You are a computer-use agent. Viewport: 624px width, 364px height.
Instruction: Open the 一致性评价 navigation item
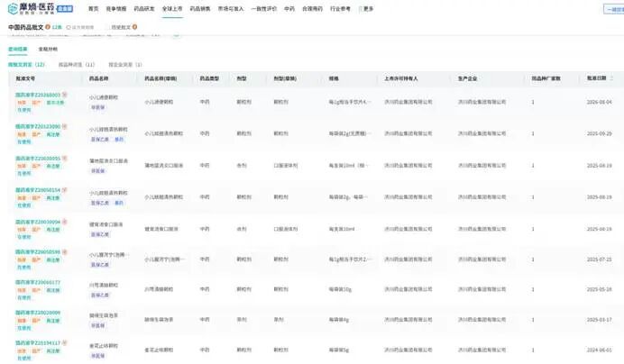264,9
